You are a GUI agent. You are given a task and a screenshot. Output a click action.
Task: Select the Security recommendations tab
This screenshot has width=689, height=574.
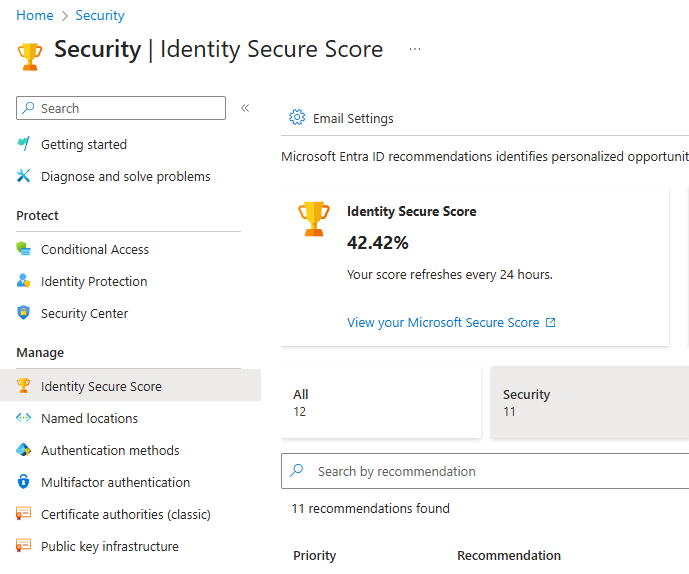coord(588,402)
